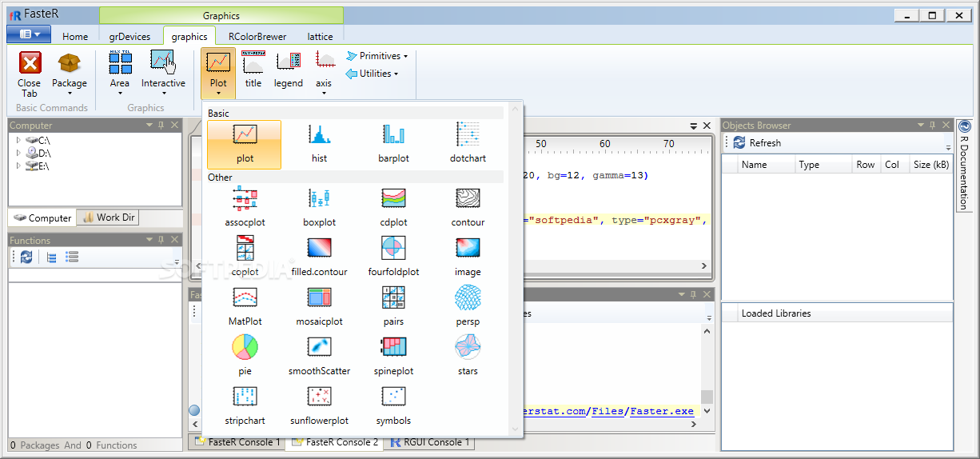Switch to RGUI Console 1 tab

pyautogui.click(x=430, y=442)
